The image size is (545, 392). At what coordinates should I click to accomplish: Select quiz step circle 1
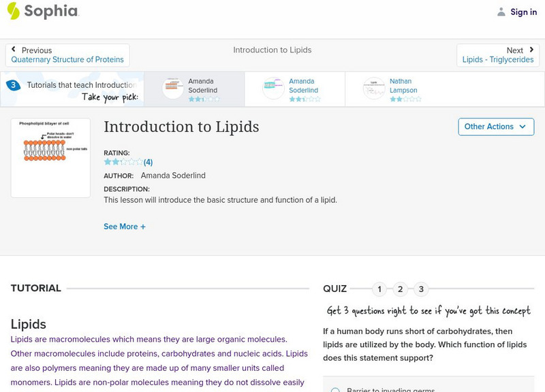[379, 289]
